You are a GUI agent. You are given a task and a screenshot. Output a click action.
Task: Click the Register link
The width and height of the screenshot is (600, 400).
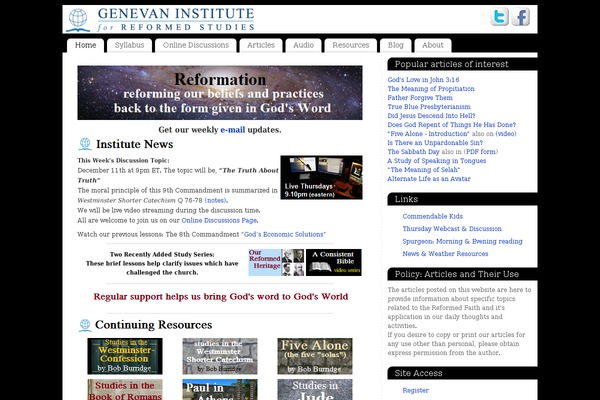[415, 390]
